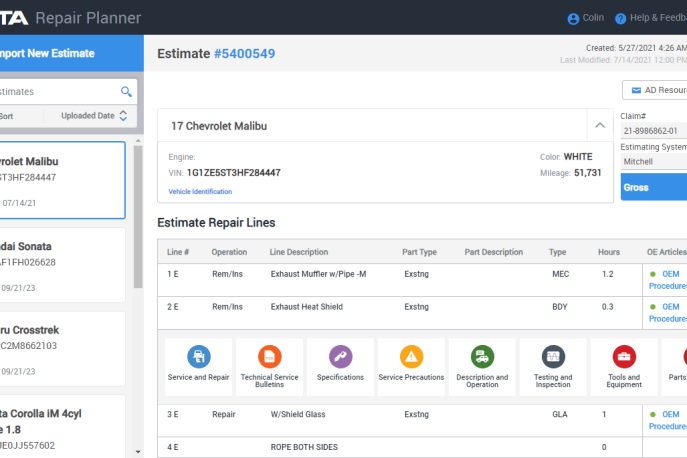Image resolution: width=687 pixels, height=458 pixels.
Task: Select Tools and Equipment toolbox icon
Action: point(624,357)
